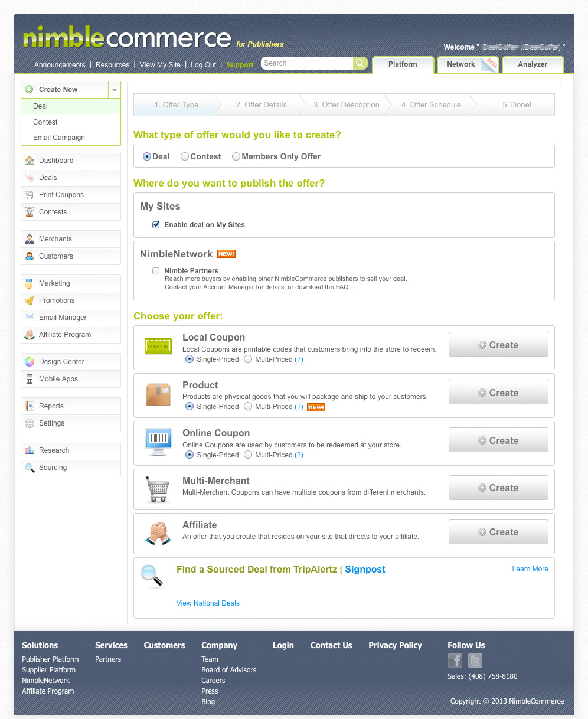Select the Members Only Offer radio
The width and height of the screenshot is (588, 719).
(236, 156)
